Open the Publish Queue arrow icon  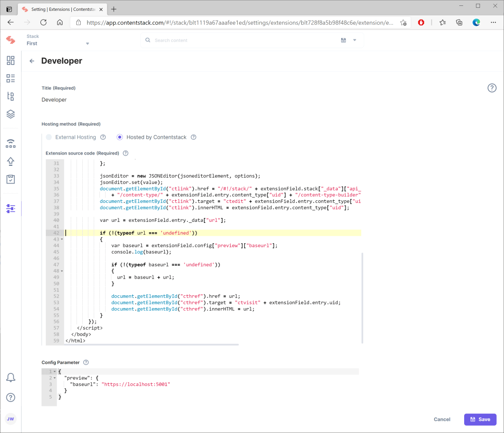pos(11,161)
